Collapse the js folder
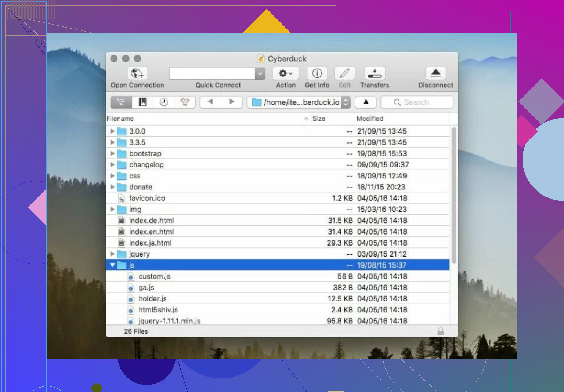This screenshot has width=564, height=392. click(x=112, y=265)
